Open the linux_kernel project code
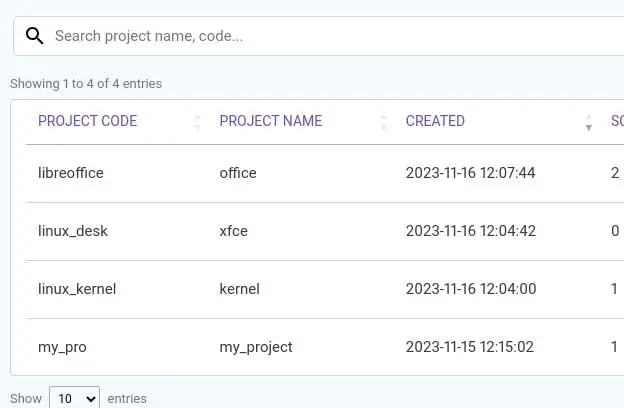 77,289
